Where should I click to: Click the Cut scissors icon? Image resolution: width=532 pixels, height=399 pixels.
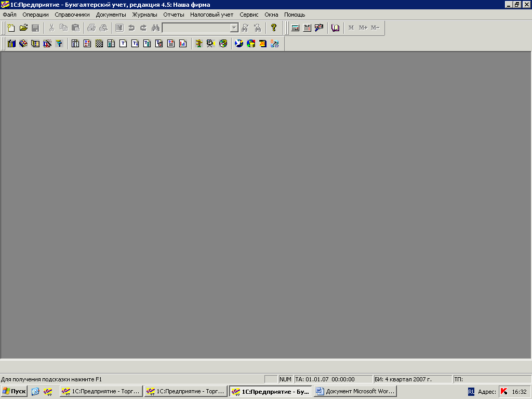[x=51, y=28]
